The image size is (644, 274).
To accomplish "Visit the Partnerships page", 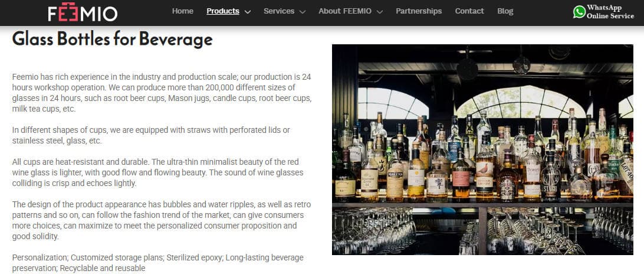I will pyautogui.click(x=419, y=11).
